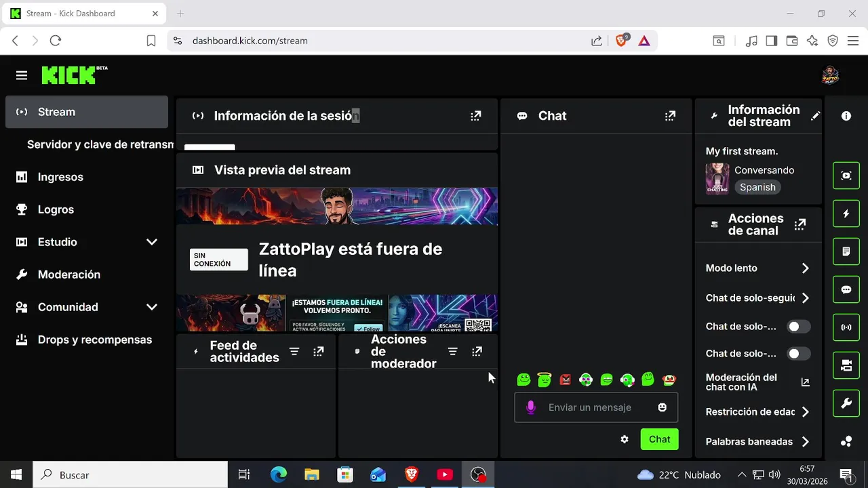Open Feed de actividades filter options
The width and height of the screenshot is (868, 488).
point(294,351)
